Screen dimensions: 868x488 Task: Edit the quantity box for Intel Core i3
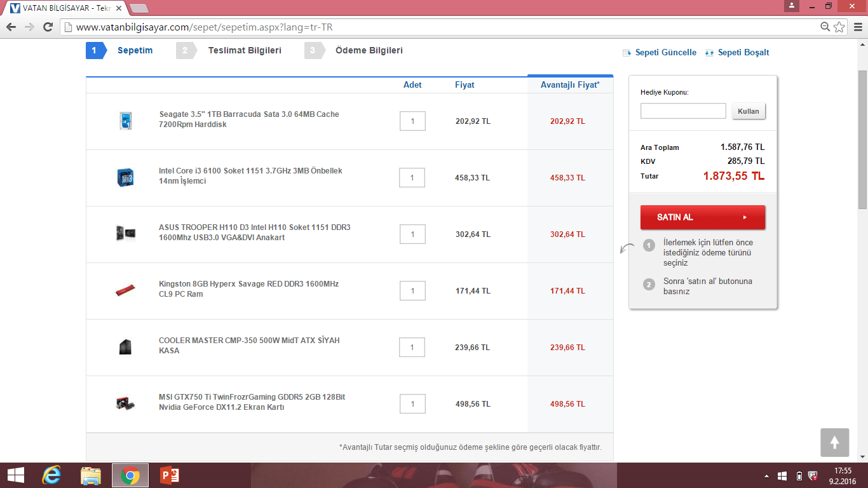point(412,178)
